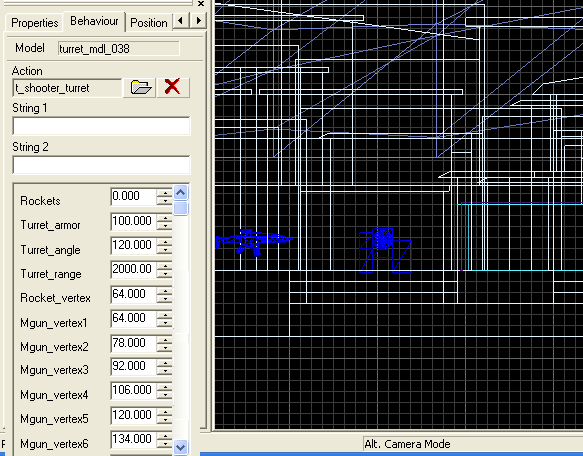Click the Rockets label
This screenshot has width=583, height=456.
[40, 201]
